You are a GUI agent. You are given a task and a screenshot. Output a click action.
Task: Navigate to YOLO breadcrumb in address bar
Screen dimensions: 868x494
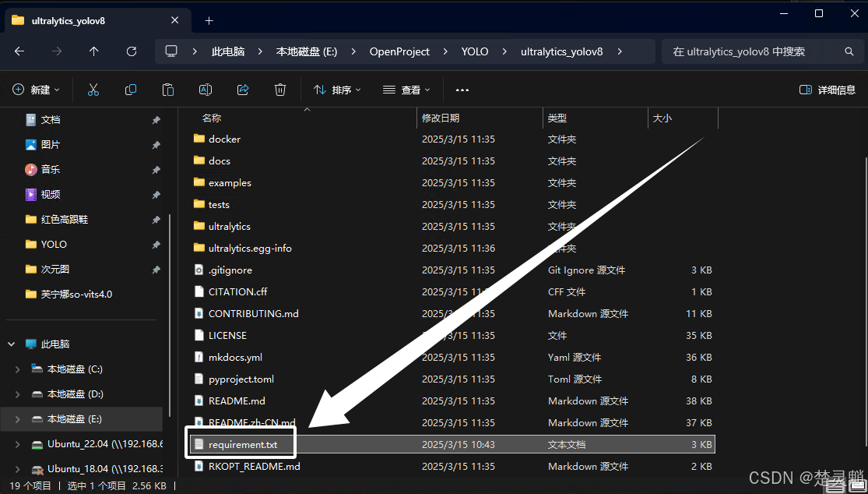pyautogui.click(x=475, y=51)
